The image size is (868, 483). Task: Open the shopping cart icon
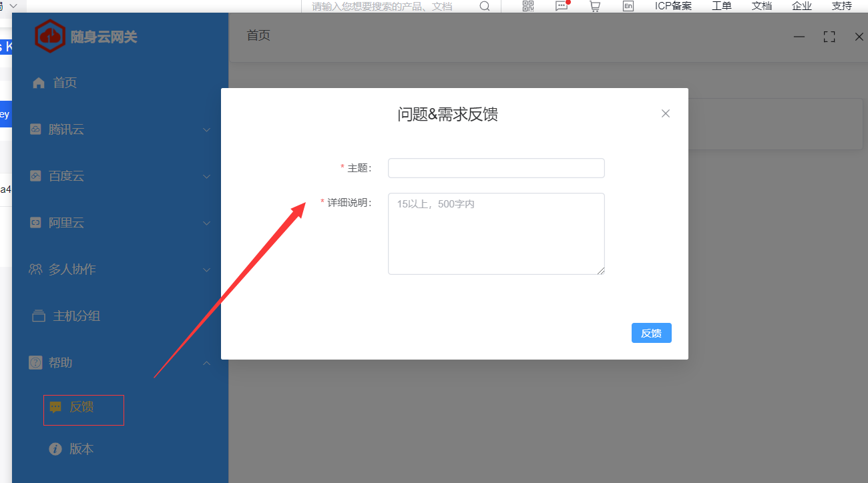(594, 6)
